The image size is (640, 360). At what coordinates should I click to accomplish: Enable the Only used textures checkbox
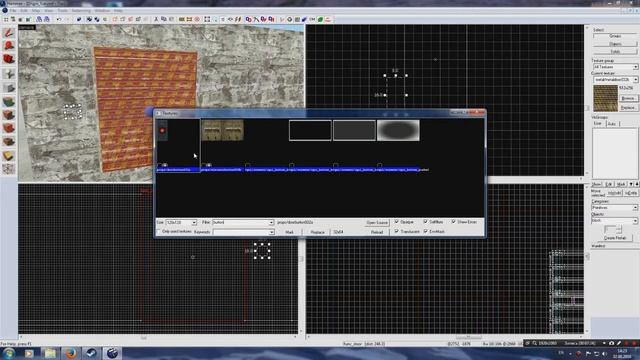[x=159, y=232]
